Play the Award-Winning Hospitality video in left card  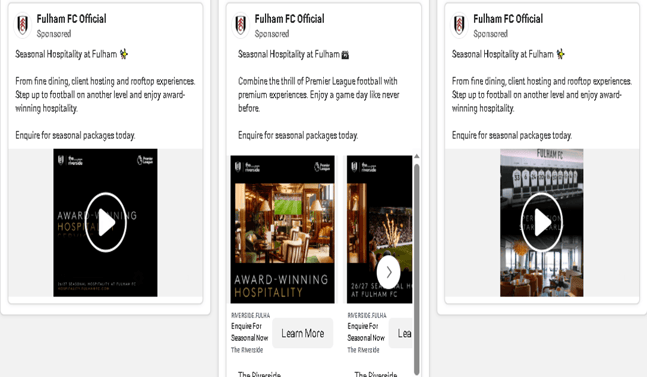pos(106,222)
